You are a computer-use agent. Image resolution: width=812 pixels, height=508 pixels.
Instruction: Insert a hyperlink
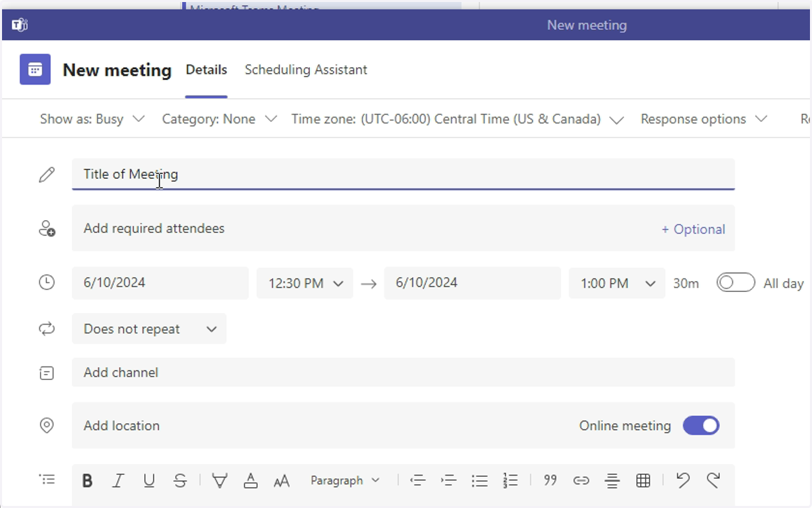(581, 481)
